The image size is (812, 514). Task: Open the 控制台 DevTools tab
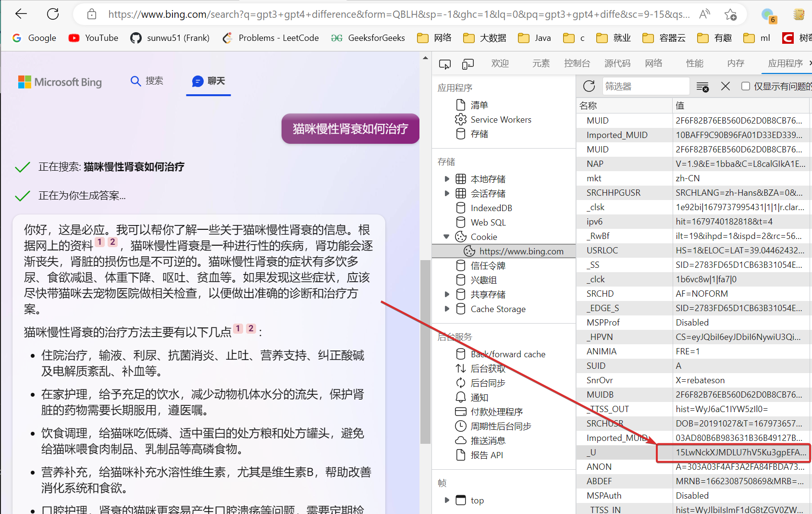(x=577, y=63)
